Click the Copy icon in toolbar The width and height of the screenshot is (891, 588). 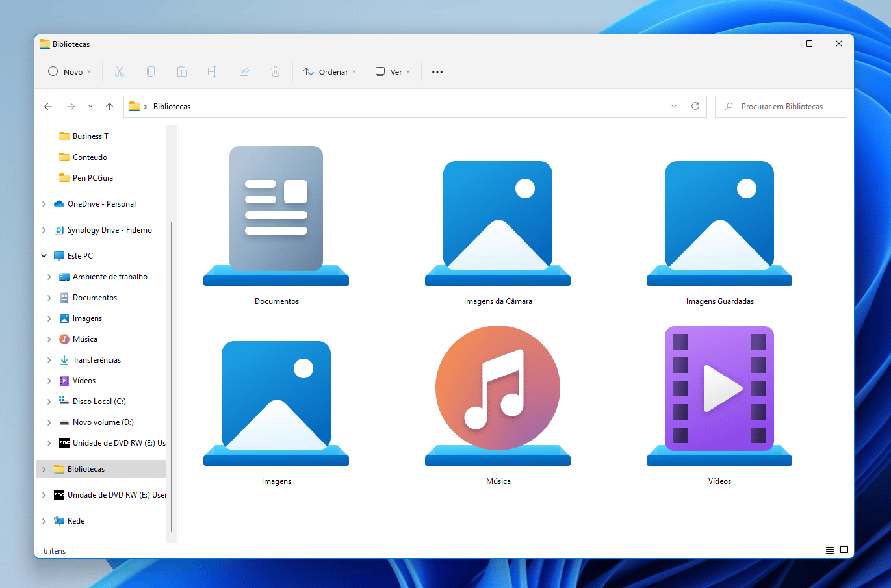[x=151, y=71]
